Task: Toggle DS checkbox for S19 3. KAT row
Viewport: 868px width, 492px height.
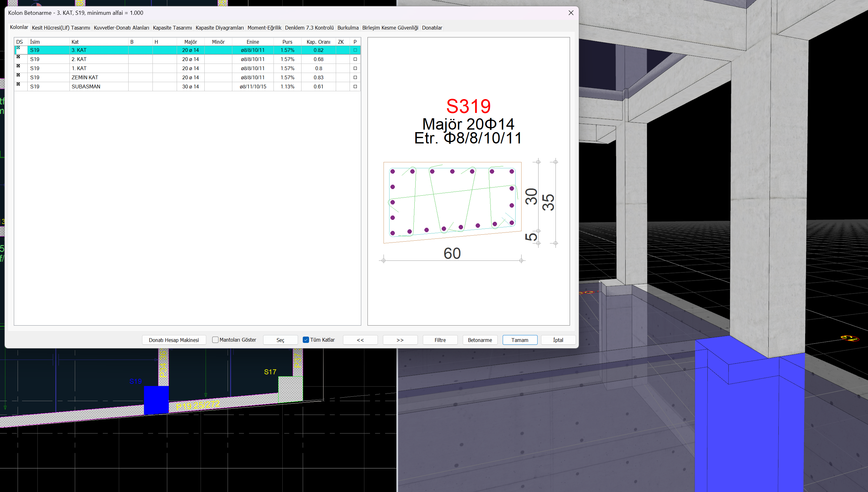Action: [18, 48]
